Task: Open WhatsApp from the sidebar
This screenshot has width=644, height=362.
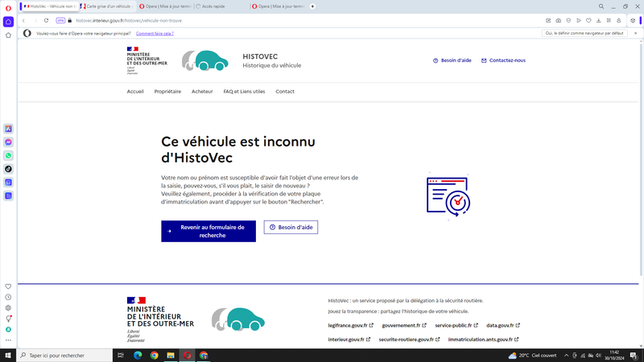Action: click(x=8, y=155)
